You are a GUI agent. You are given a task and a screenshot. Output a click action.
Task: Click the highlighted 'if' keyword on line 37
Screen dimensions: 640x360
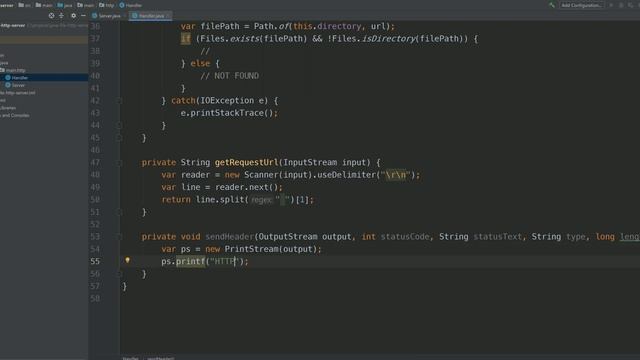[x=186, y=39]
